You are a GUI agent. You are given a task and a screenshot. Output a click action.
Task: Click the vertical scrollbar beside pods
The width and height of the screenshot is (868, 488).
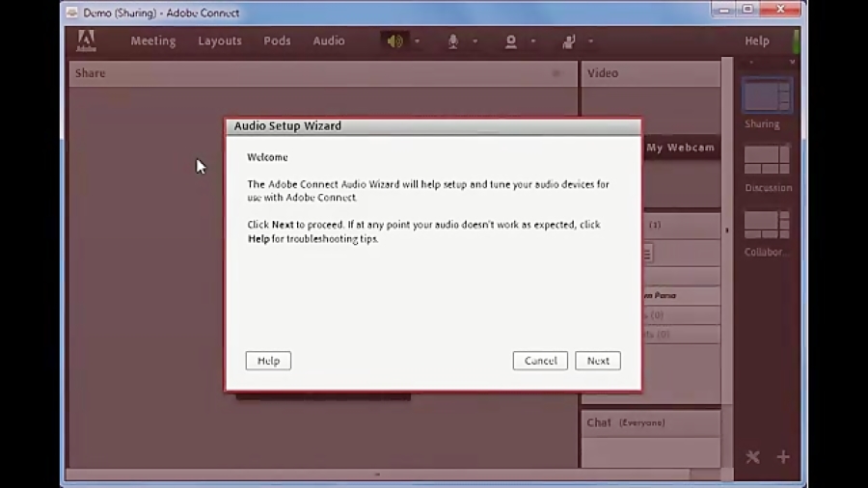(727, 265)
